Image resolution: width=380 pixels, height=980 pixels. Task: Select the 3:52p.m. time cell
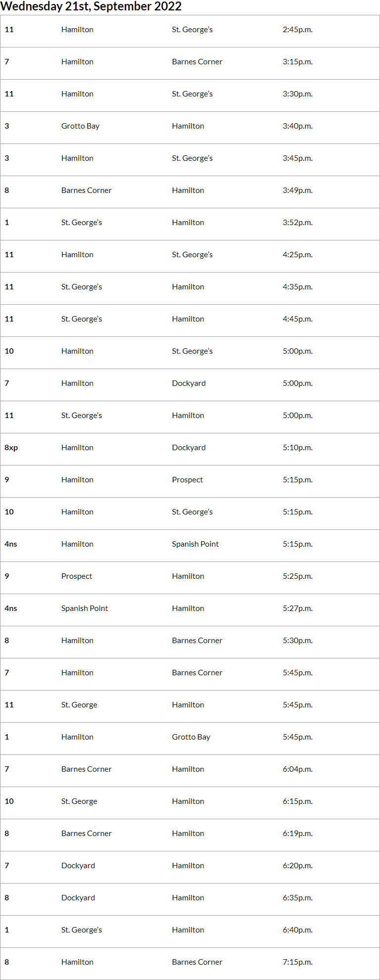297,223
